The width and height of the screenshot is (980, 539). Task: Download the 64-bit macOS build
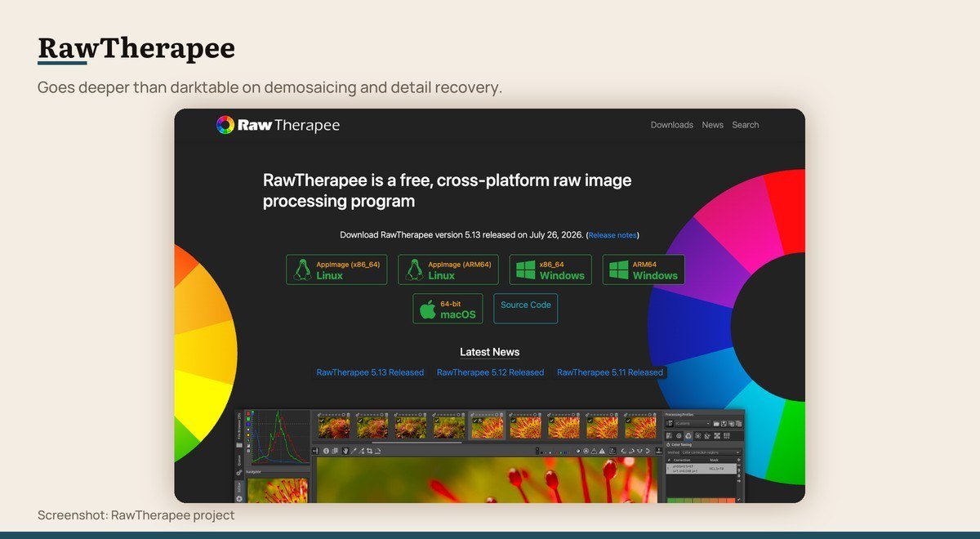coord(448,309)
